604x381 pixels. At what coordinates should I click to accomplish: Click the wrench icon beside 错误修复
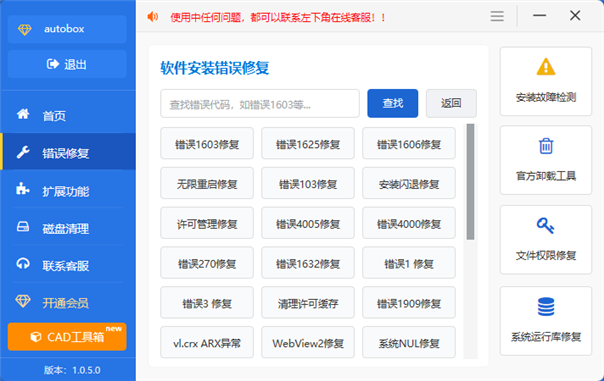pyautogui.click(x=23, y=152)
